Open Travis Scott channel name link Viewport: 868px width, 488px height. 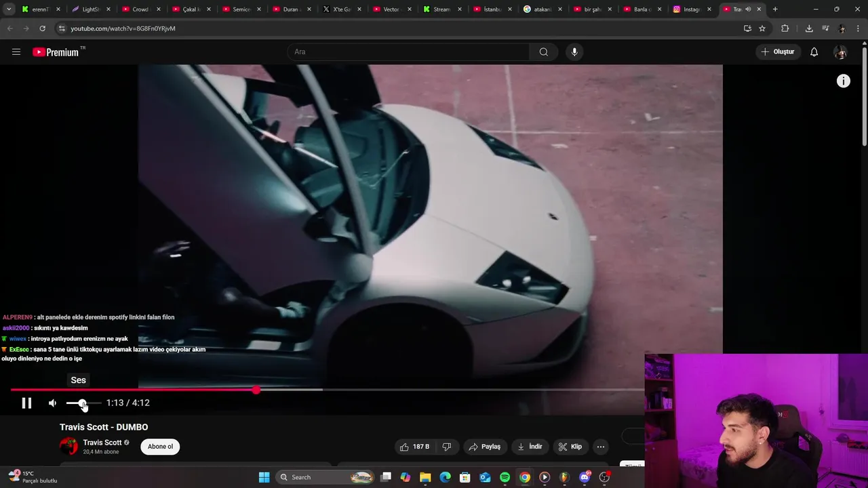tap(102, 443)
